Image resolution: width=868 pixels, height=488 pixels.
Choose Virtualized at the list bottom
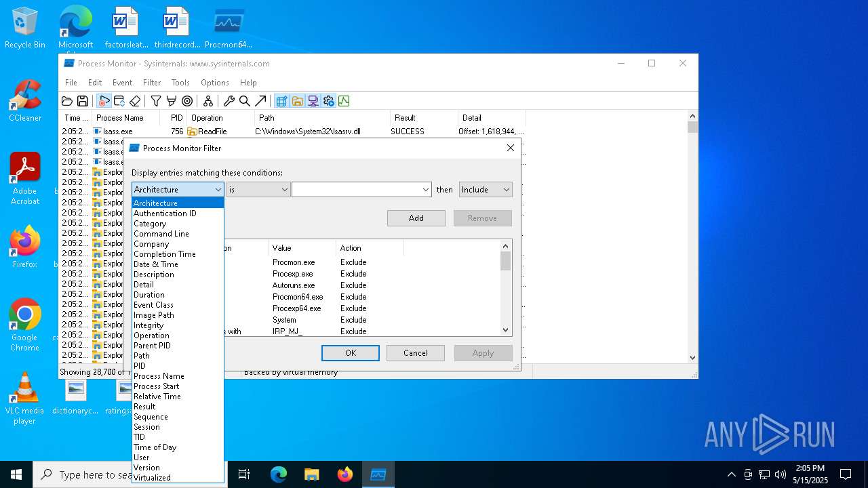178,478
